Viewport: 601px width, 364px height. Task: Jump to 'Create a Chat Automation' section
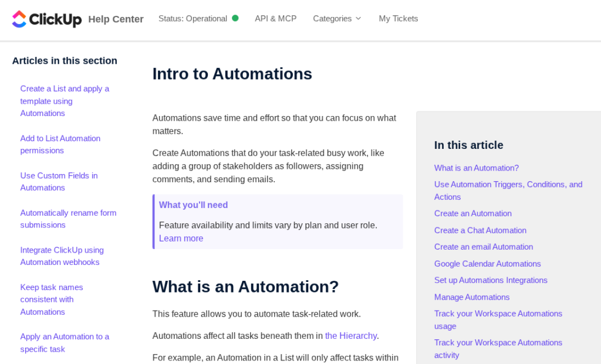point(480,230)
